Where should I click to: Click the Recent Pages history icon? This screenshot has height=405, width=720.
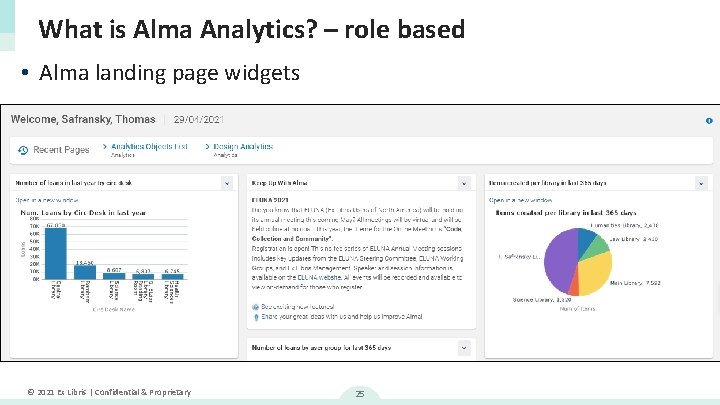[23, 150]
